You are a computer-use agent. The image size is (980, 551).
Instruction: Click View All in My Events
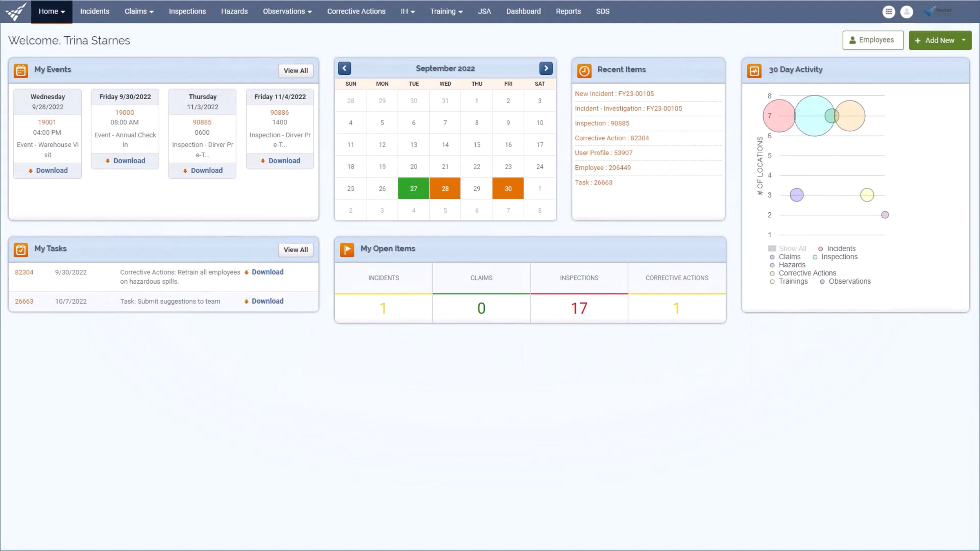296,71
